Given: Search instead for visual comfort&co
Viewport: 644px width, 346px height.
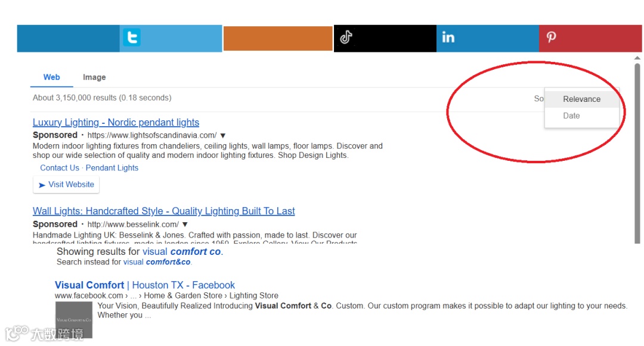Looking at the screenshot, I should tap(157, 262).
